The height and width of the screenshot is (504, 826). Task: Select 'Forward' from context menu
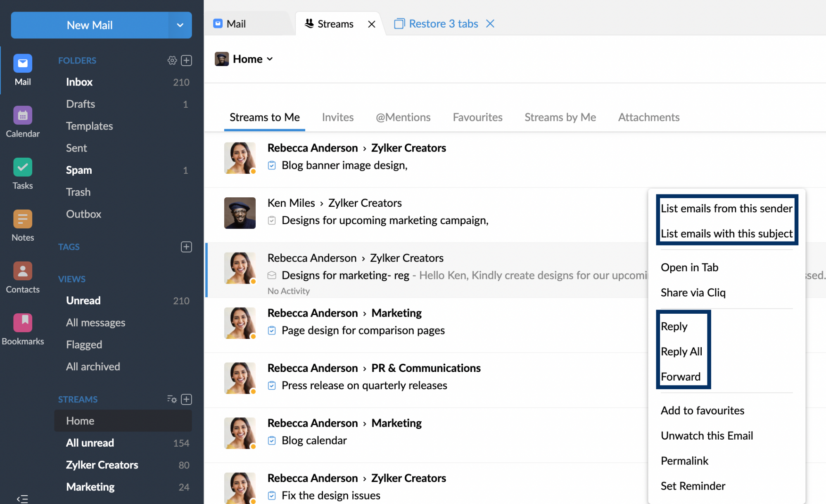681,376
